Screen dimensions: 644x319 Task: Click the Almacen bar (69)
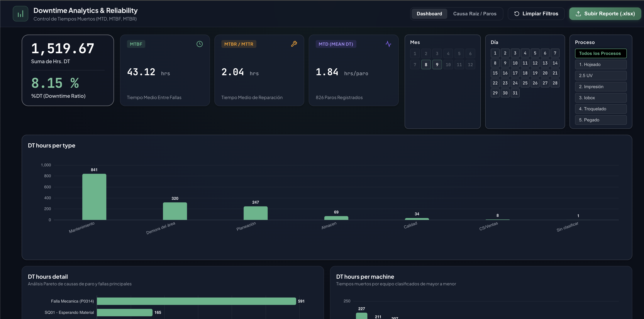point(336,218)
